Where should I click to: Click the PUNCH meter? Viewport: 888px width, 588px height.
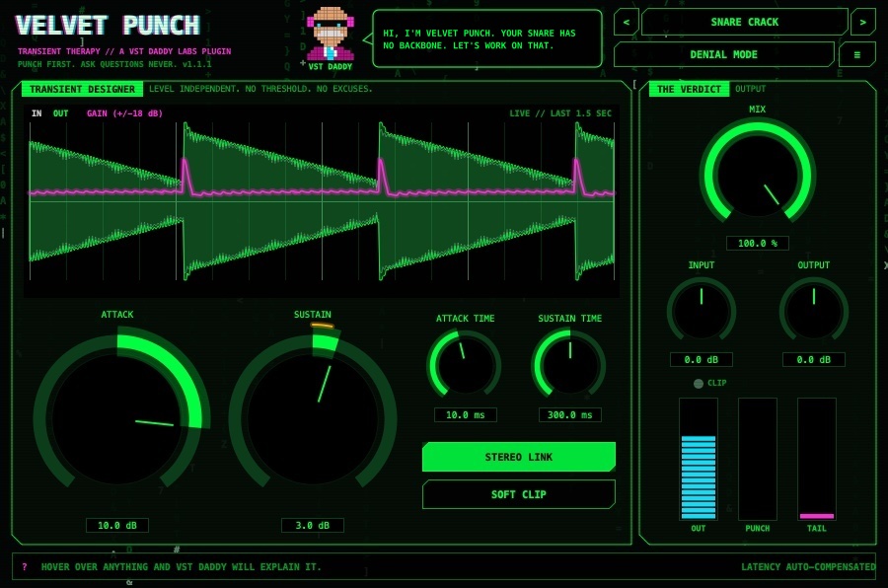click(757, 460)
